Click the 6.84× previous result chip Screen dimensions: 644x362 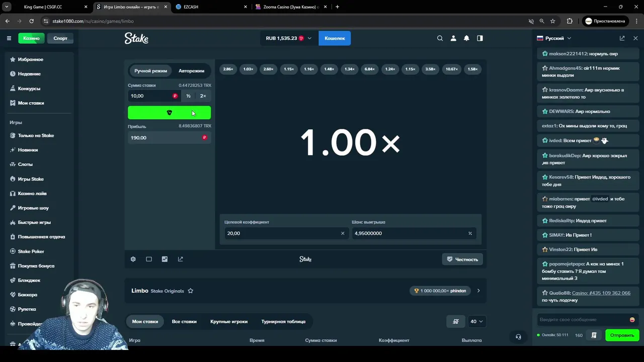coord(369,69)
